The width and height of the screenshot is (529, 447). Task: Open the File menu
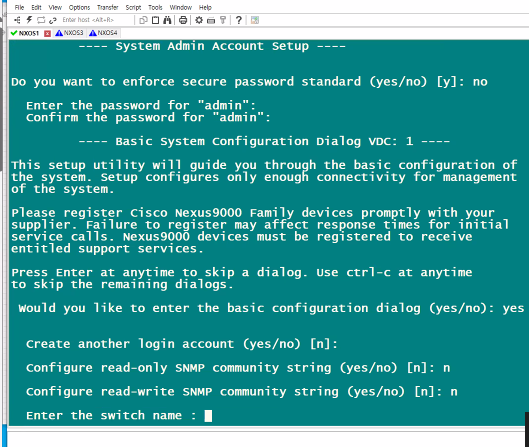point(19,7)
